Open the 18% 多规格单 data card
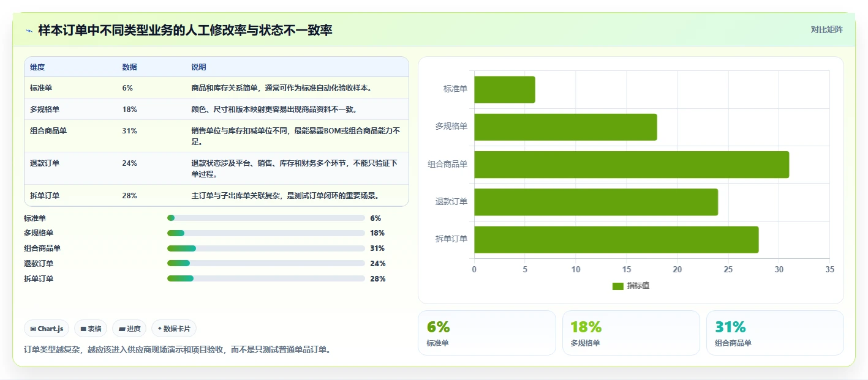 coord(631,333)
